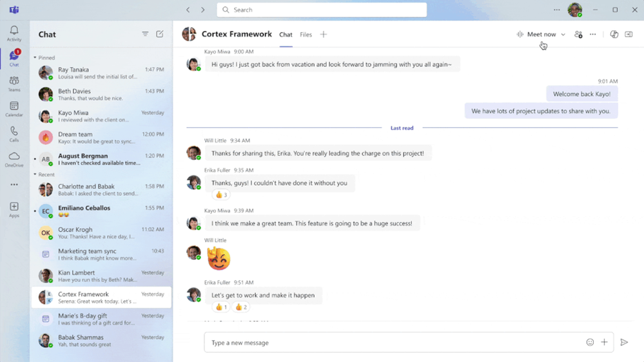Click the thumbs up 1 reaction

click(x=221, y=307)
